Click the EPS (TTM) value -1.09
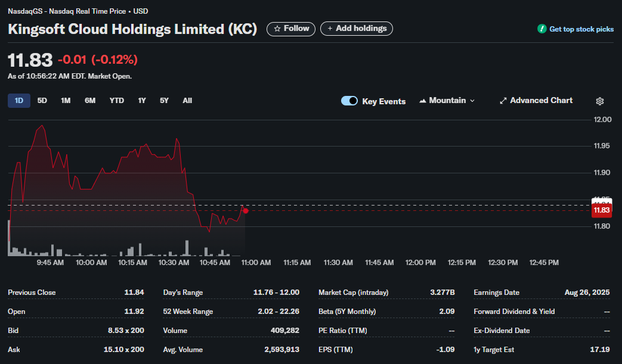 point(445,349)
